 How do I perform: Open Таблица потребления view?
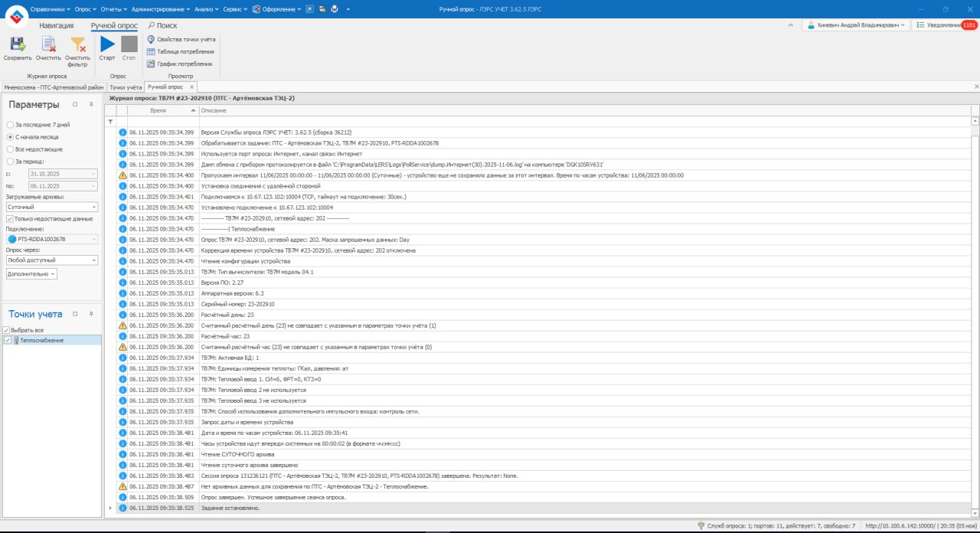(180, 51)
